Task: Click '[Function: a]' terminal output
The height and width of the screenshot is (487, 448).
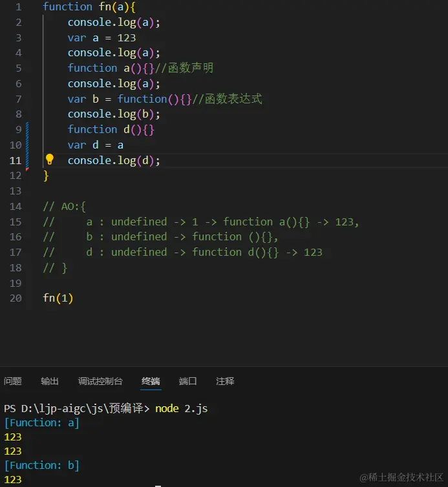Action: 41,422
